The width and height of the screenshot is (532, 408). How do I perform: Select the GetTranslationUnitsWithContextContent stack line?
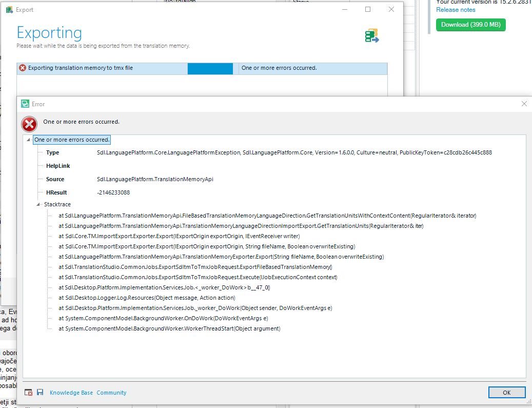[x=267, y=216]
